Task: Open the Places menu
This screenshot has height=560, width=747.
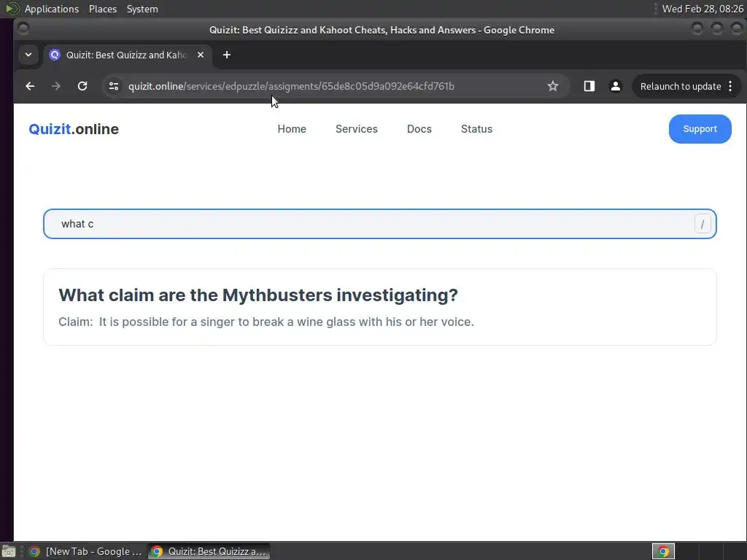Action: point(102,9)
